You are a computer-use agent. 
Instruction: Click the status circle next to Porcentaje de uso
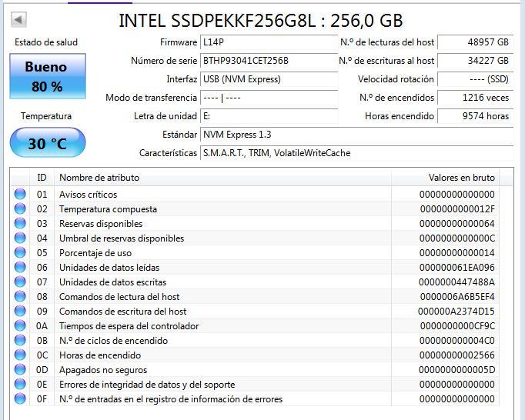(x=20, y=253)
